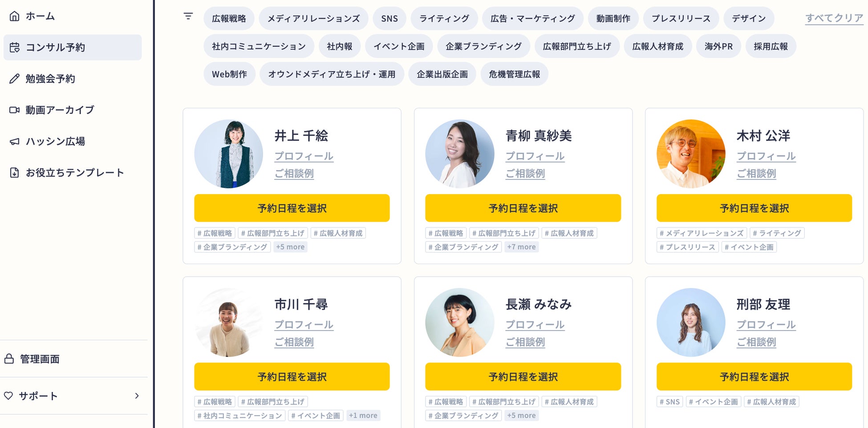Toggle the 広報戦略 filter chip
This screenshot has width=868, height=428.
(229, 19)
